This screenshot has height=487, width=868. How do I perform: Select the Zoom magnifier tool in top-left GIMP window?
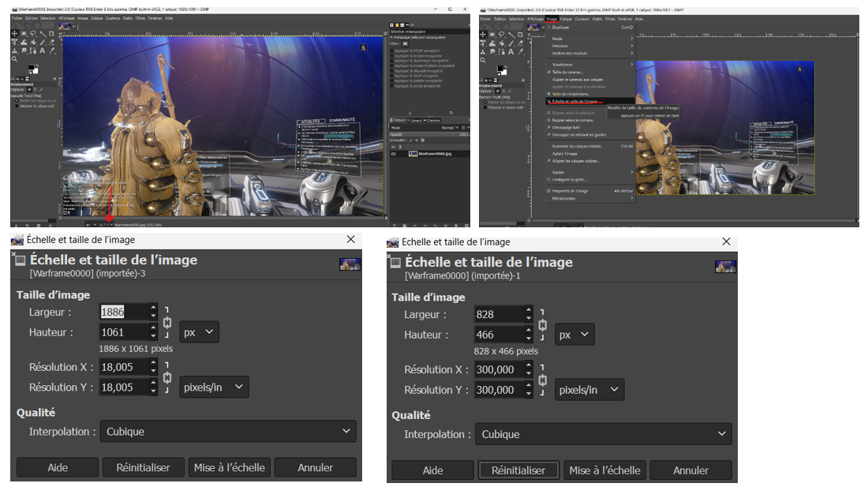14,59
